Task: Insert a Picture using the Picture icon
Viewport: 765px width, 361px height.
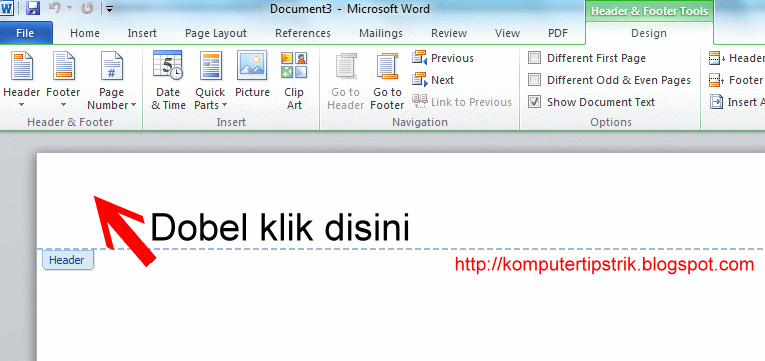Action: [252, 65]
